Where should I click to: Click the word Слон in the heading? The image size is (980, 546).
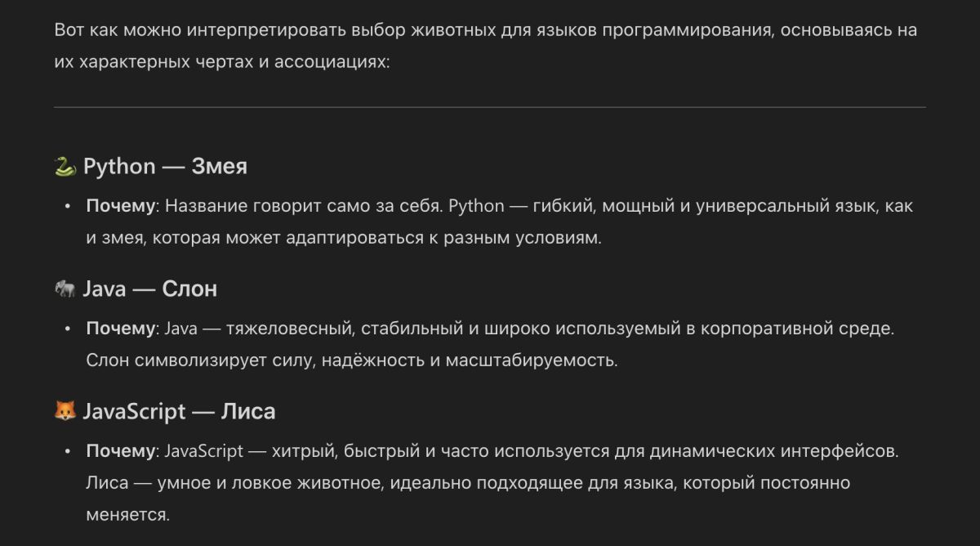tap(189, 289)
